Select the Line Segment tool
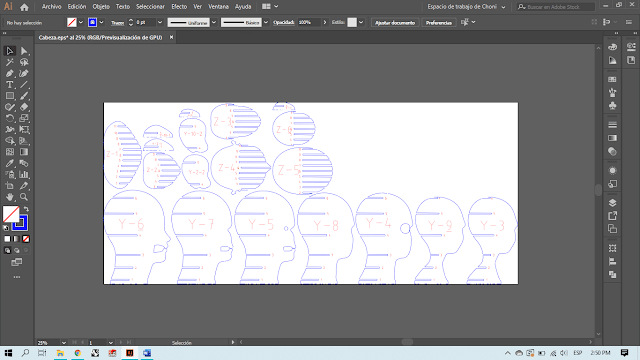Viewport: 640px width, 360px height. click(24, 85)
